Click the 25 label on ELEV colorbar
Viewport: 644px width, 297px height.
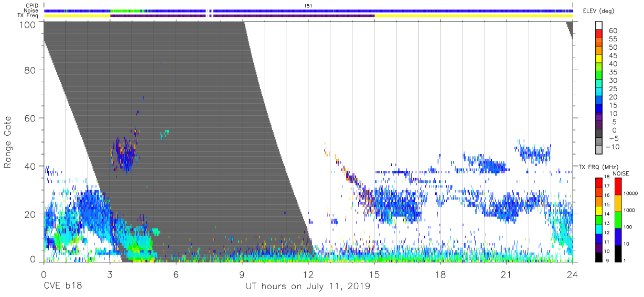pos(613,89)
